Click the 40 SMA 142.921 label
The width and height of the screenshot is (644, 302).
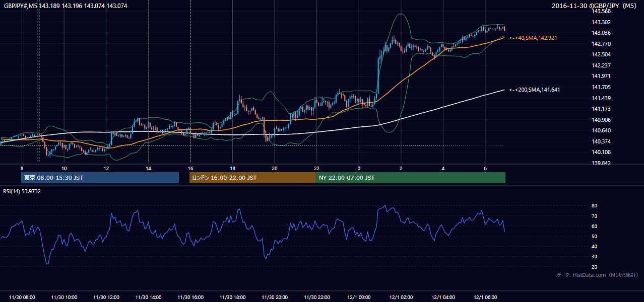click(x=534, y=38)
